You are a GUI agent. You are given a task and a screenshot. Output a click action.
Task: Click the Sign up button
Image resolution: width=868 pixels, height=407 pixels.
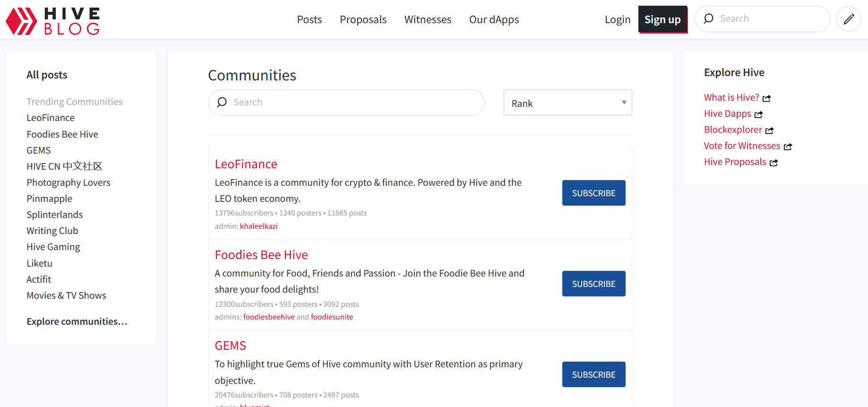click(662, 19)
